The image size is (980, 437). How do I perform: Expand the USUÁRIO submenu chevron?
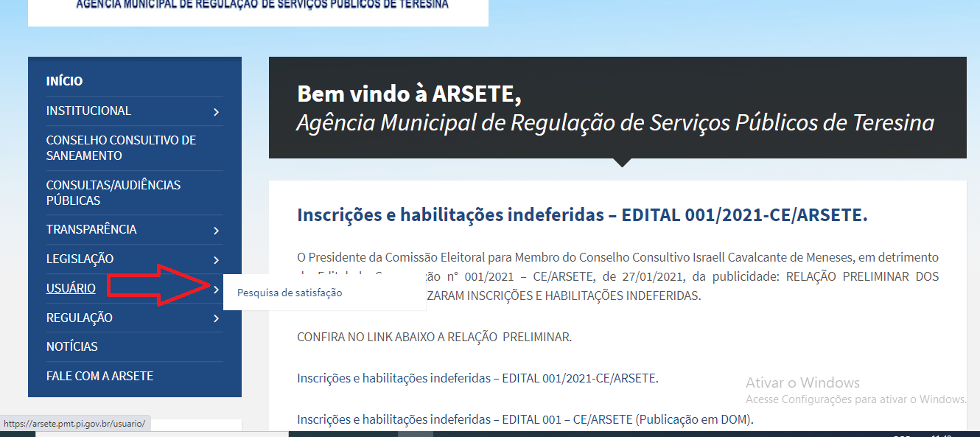[216, 290]
